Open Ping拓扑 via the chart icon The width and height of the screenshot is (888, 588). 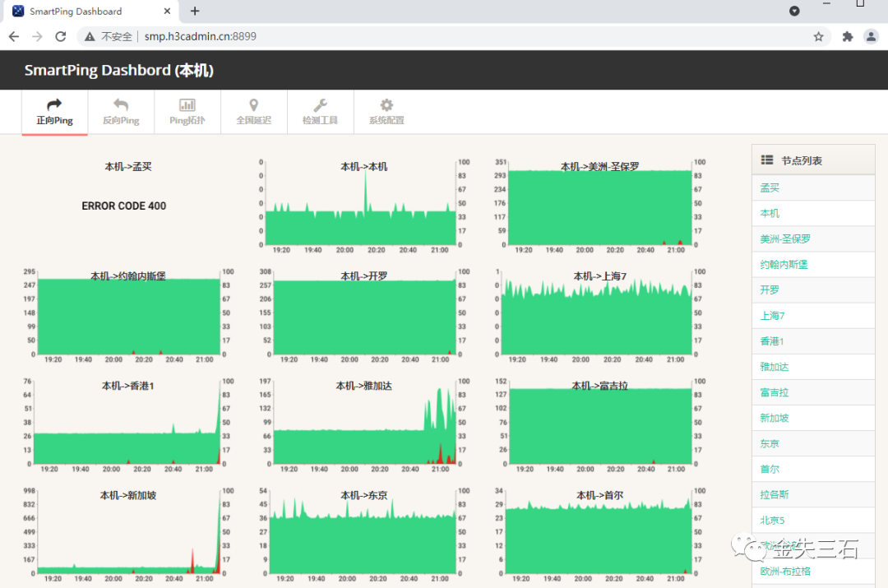point(187,105)
